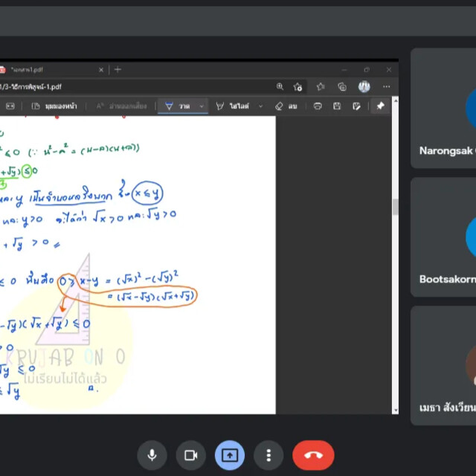The width and height of the screenshot is (476, 476).
Task: Restore the shared browser window size
Action: (x=367, y=70)
